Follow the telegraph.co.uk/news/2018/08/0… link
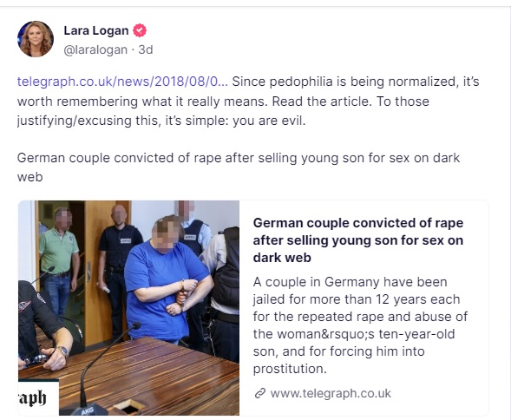This screenshot has width=511, height=420. [122, 82]
